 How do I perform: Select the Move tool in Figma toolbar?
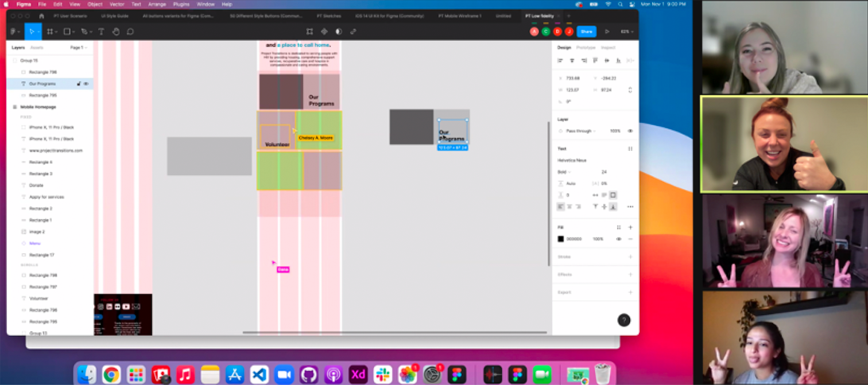click(32, 32)
